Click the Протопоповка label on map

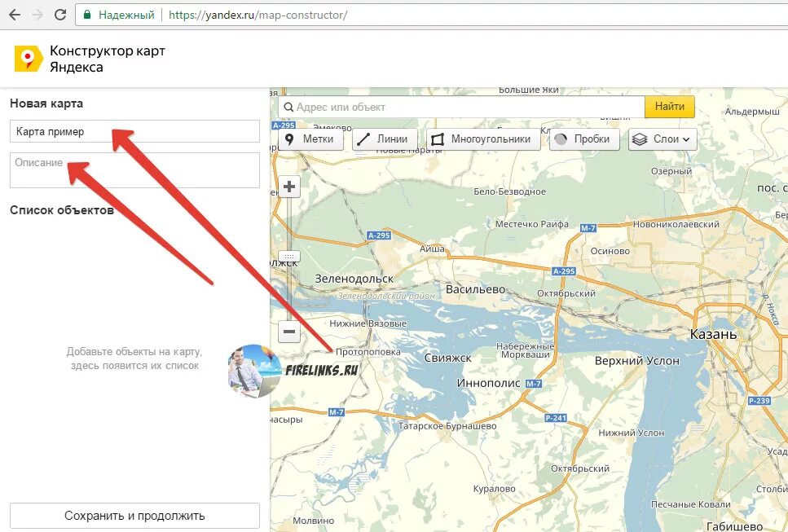[368, 352]
